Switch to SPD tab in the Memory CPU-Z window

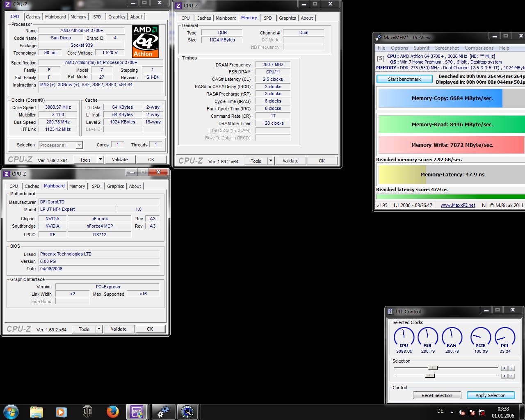point(267,18)
